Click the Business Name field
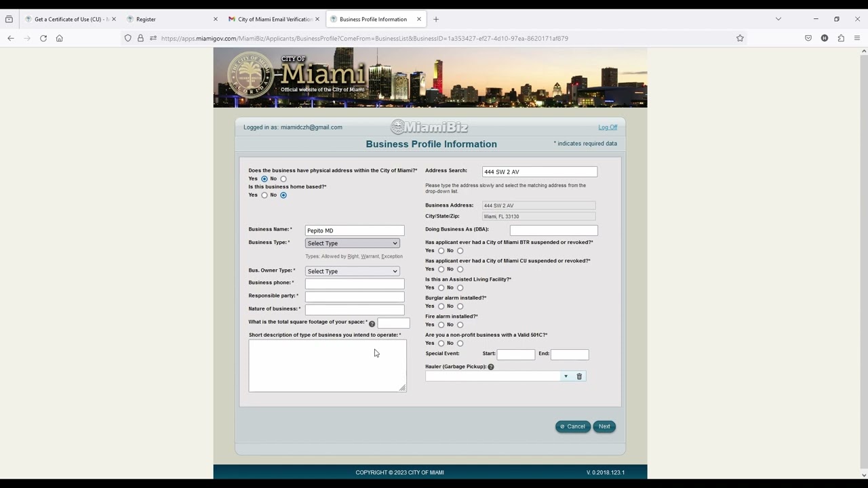This screenshot has height=488, width=868. click(x=355, y=230)
